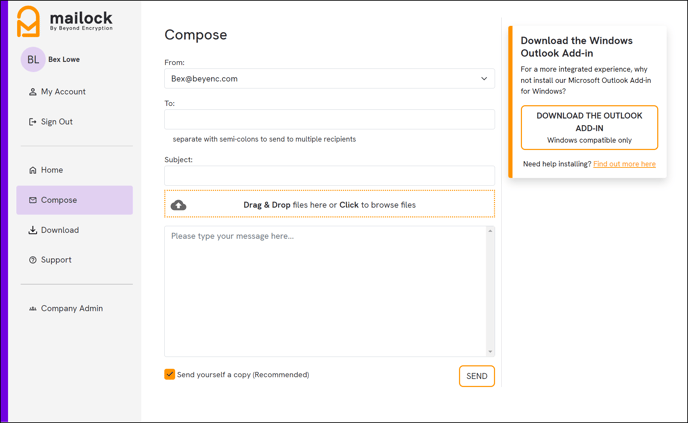
Task: Click the cloud upload icon
Action: point(178,205)
